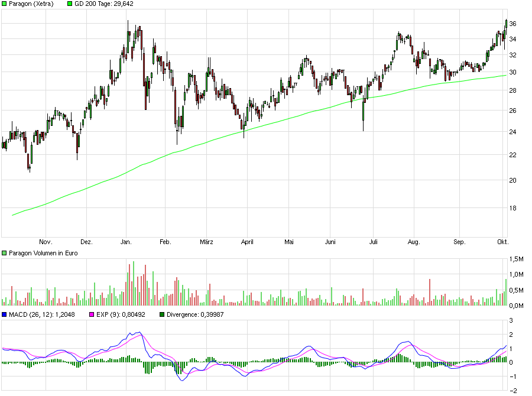
Task: Select the dark green Divergence legend icon
Action: 161,314
